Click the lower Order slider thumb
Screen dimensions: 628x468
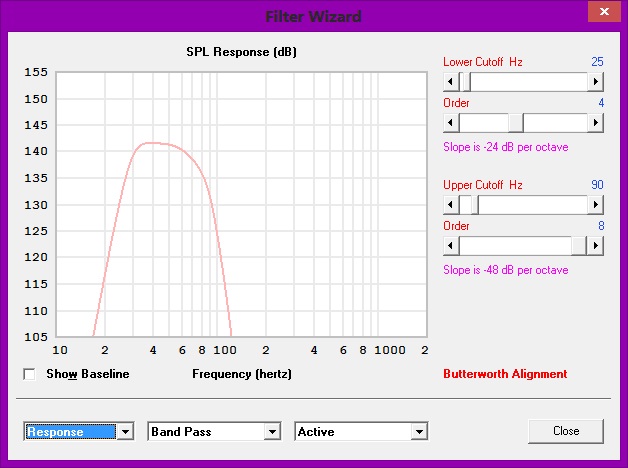click(x=516, y=123)
